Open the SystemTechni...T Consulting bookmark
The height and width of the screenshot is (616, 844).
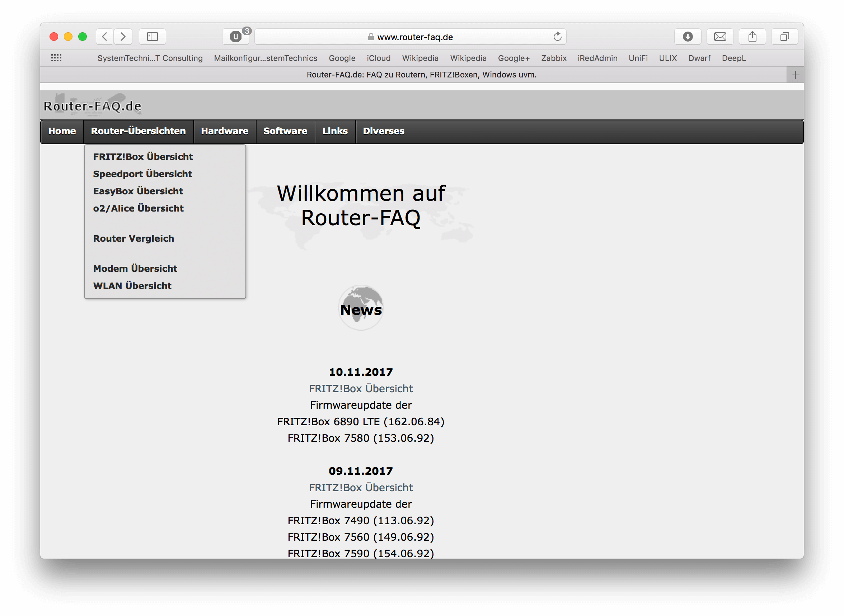pyautogui.click(x=150, y=58)
